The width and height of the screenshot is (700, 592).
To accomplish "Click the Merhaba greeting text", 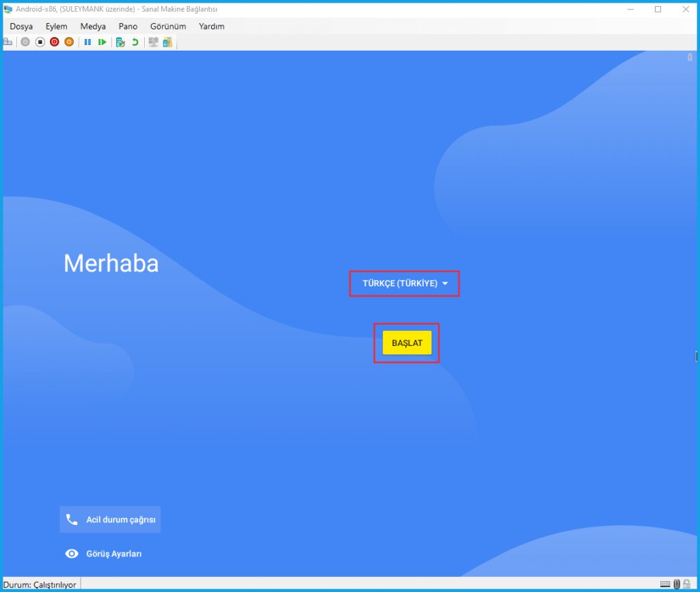I will [x=111, y=263].
